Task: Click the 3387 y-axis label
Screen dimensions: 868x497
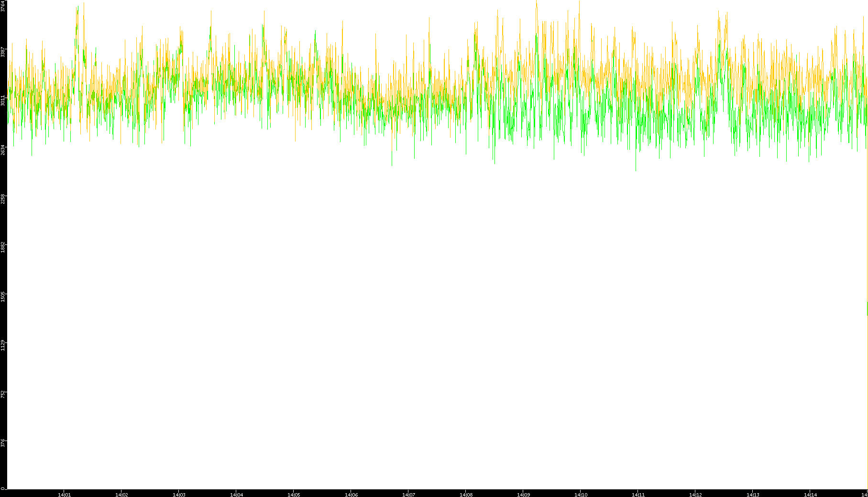Action: [3, 51]
